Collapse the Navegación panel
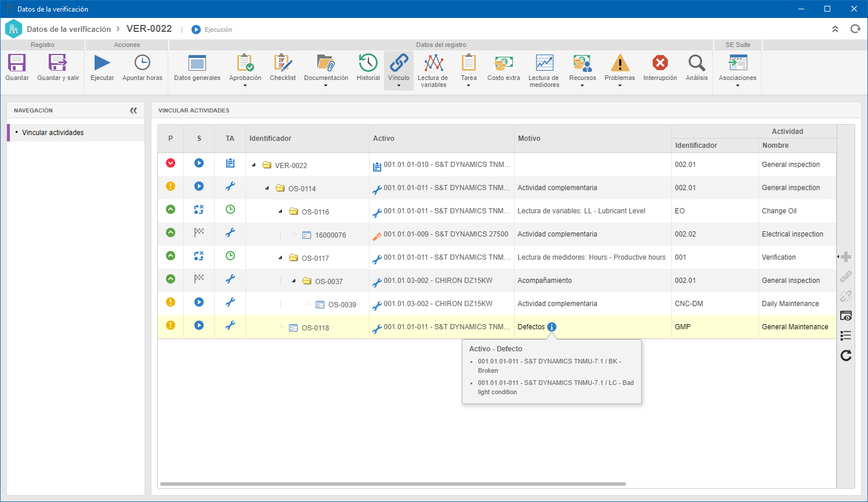Viewport: 868px width, 502px height. (x=133, y=110)
